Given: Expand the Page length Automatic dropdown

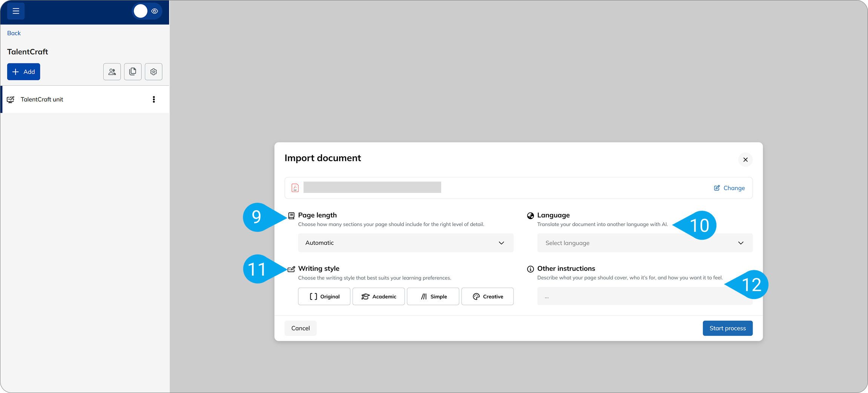Looking at the screenshot, I should coord(405,243).
